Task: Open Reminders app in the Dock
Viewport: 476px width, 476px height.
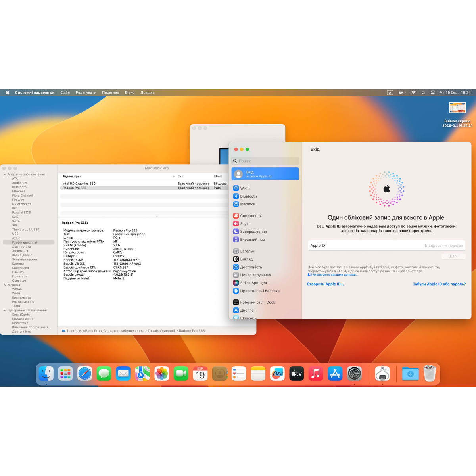Action: tap(239, 373)
